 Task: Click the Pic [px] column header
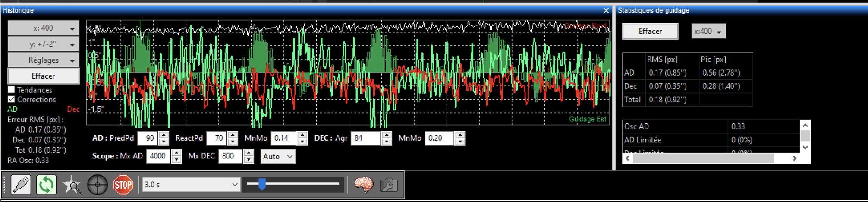[726, 60]
